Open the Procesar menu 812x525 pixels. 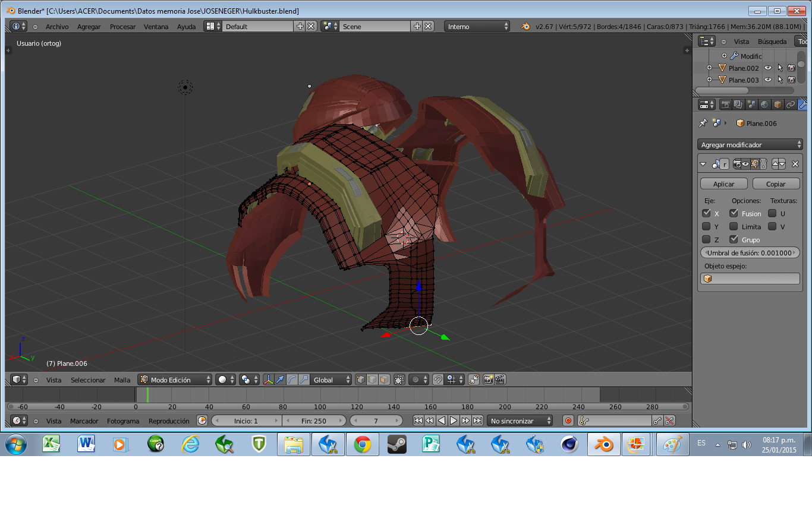click(122, 27)
